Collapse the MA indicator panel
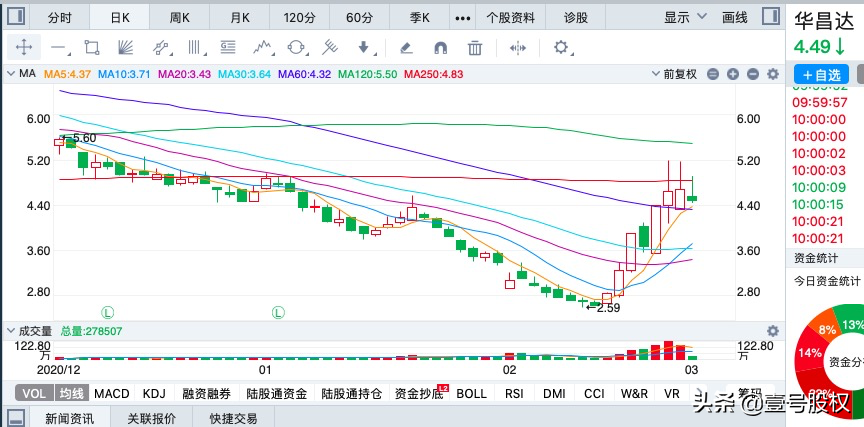The height and width of the screenshot is (427, 864). click(x=10, y=73)
